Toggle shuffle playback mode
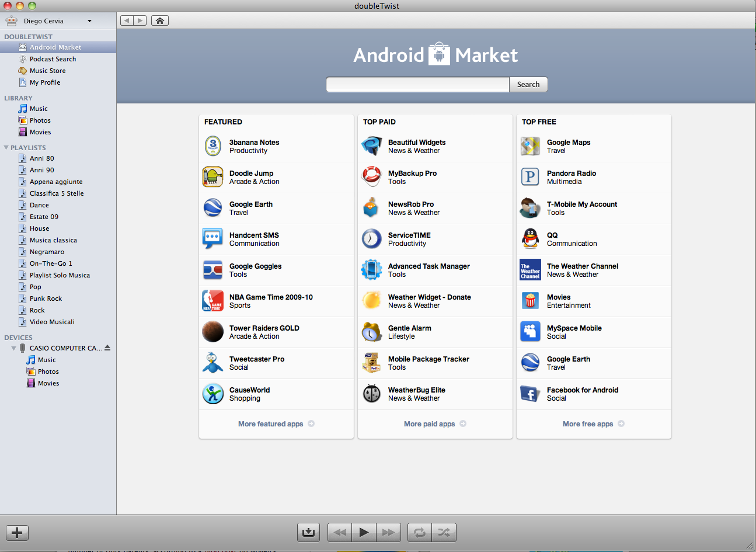Image resolution: width=756 pixels, height=552 pixels. pos(444,532)
